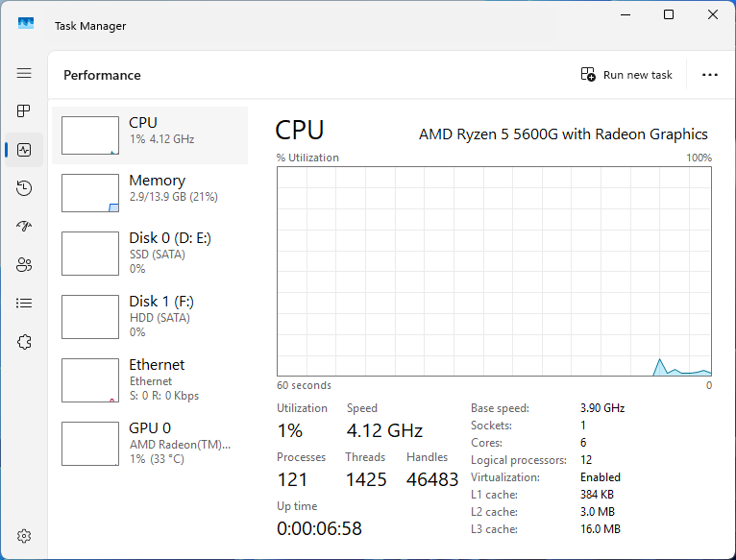Screen dimensions: 736x560
Task: Click the Up time value 0:00:06:58
Action: click(319, 528)
